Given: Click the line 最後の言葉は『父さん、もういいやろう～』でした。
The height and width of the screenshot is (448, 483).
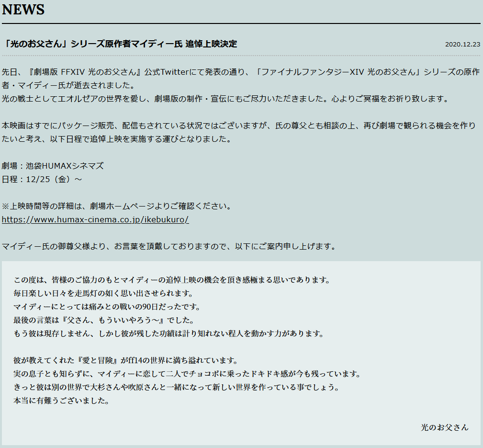Looking at the screenshot, I should pos(104,320).
